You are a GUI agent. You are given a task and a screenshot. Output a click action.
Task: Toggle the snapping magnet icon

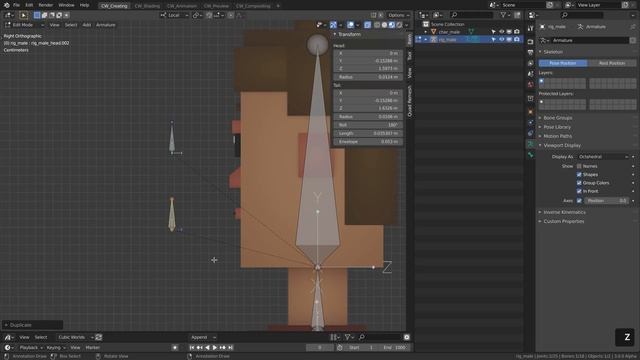209,15
